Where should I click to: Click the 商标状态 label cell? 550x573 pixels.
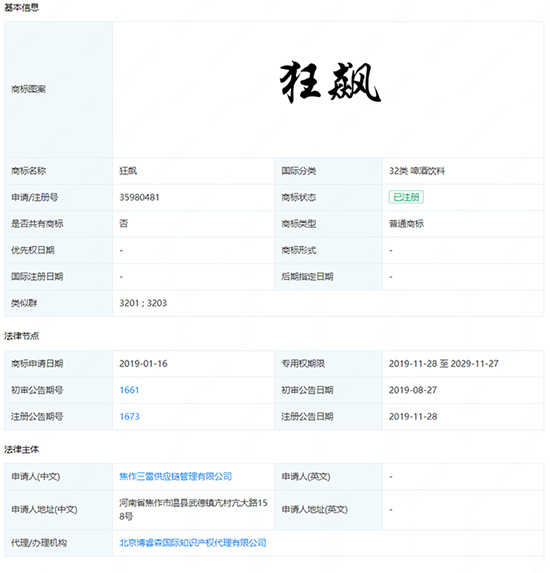tap(329, 197)
